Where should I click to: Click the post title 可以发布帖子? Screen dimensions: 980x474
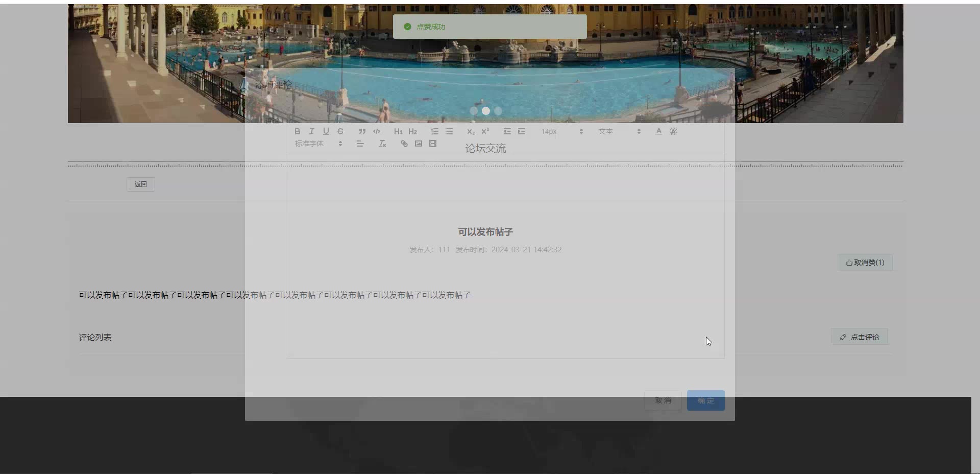point(485,232)
